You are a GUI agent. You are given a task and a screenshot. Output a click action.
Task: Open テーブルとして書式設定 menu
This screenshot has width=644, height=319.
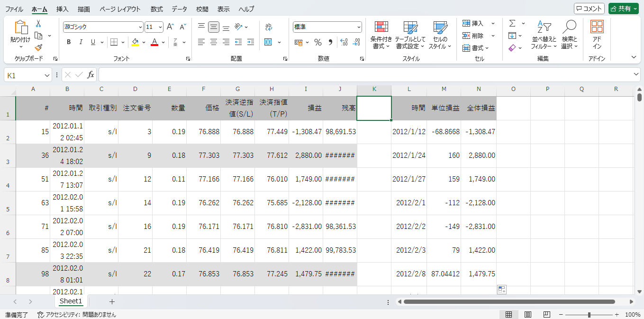[x=410, y=36]
